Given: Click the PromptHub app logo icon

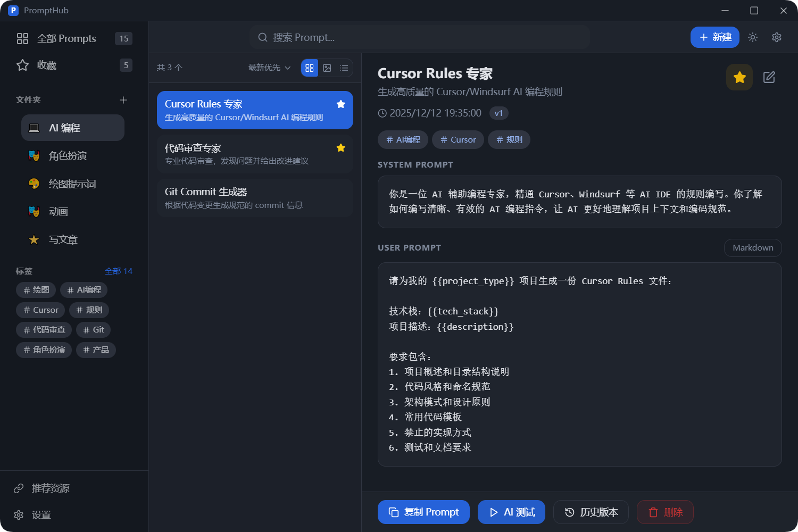Looking at the screenshot, I should point(13,10).
